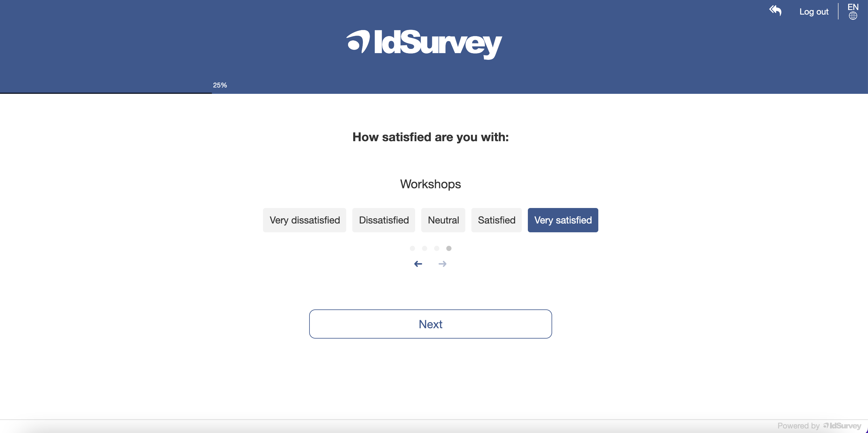
Task: Pick the Neutral satisfaction answer
Action: [443, 220]
